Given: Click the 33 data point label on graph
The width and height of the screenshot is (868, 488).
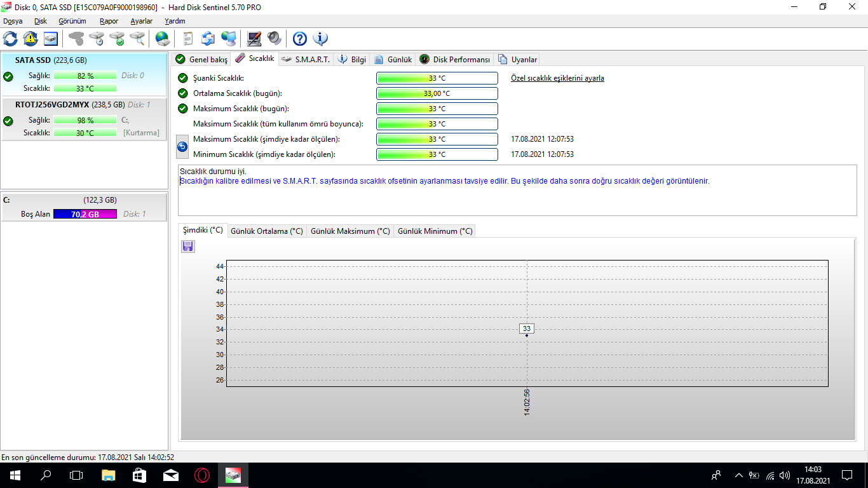Looking at the screenshot, I should pyautogui.click(x=527, y=329).
